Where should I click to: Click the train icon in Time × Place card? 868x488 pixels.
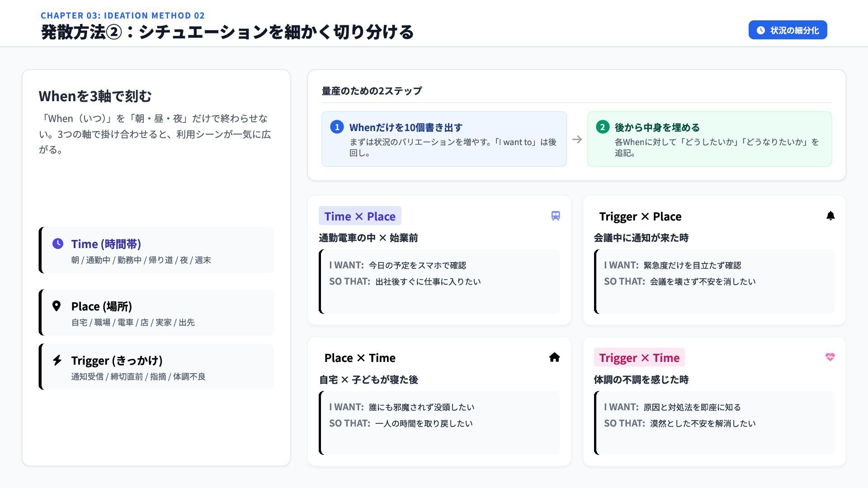(x=556, y=216)
